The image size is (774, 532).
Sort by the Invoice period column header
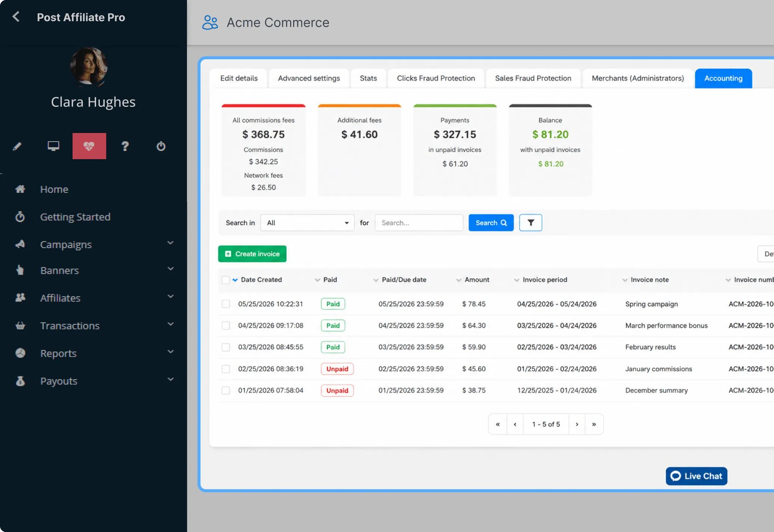click(545, 279)
